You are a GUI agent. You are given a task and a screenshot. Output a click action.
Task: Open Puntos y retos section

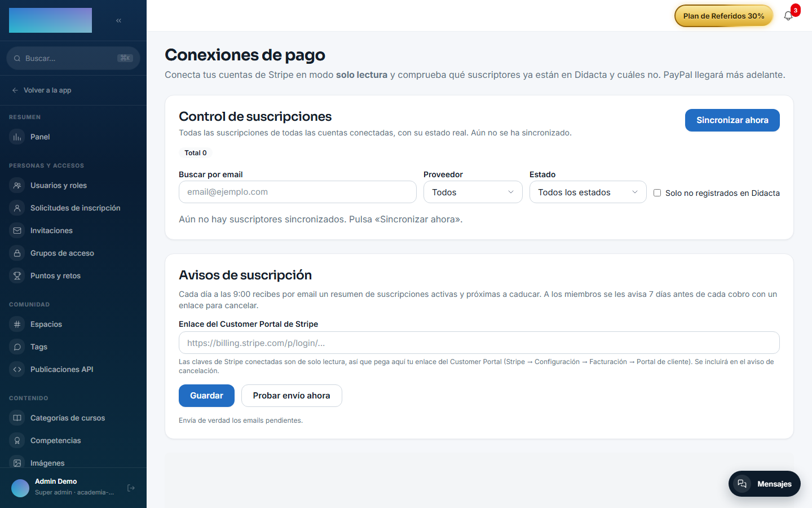73,276
